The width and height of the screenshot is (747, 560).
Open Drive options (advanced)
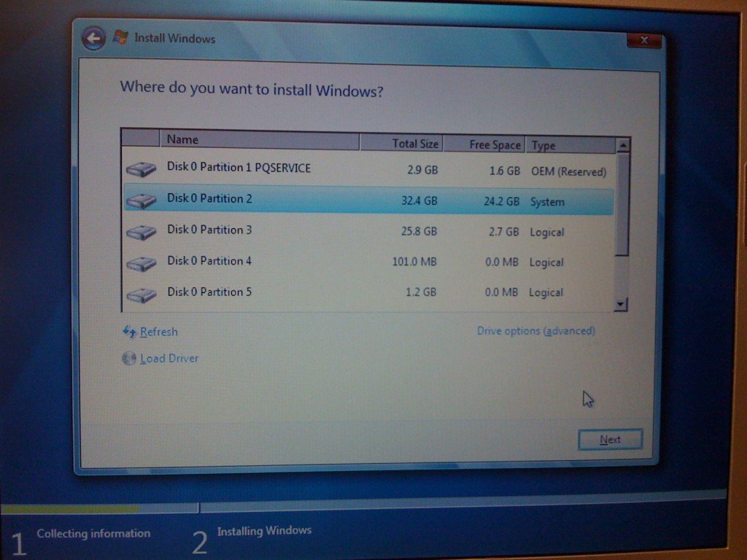[535, 330]
